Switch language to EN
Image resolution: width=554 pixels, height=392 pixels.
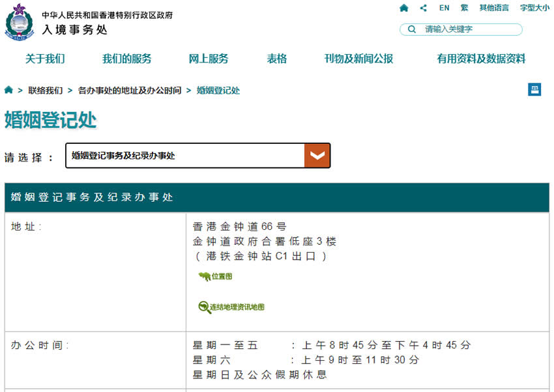coord(444,8)
